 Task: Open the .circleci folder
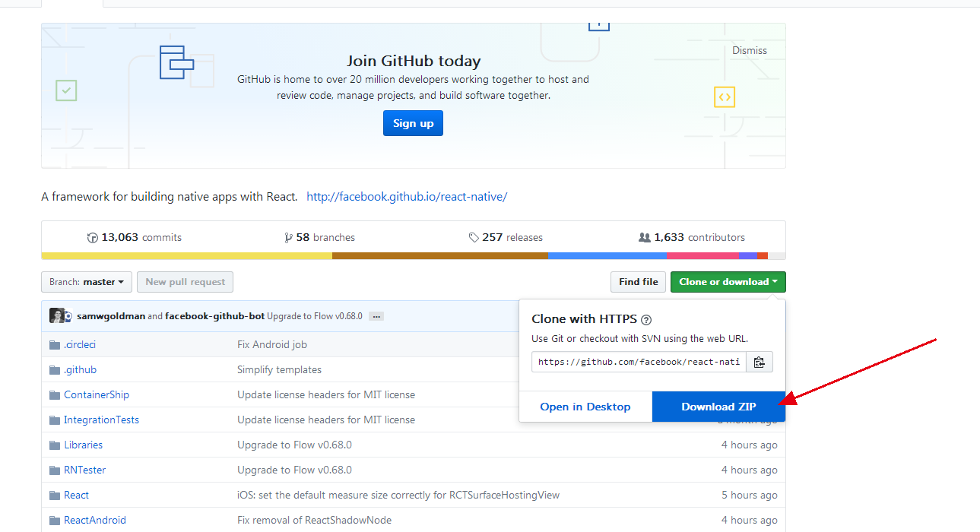(x=80, y=344)
